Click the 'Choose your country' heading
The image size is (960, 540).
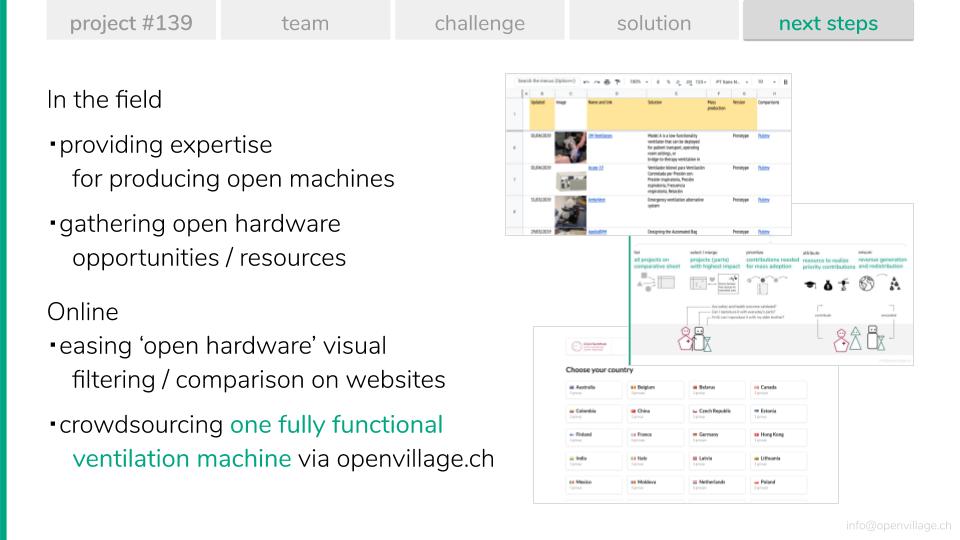pos(599,370)
